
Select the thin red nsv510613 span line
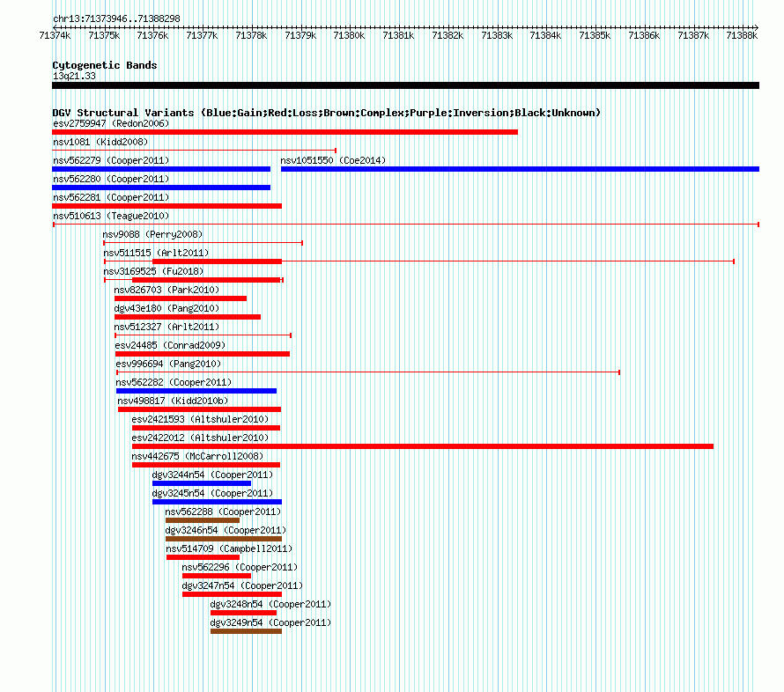coord(406,225)
